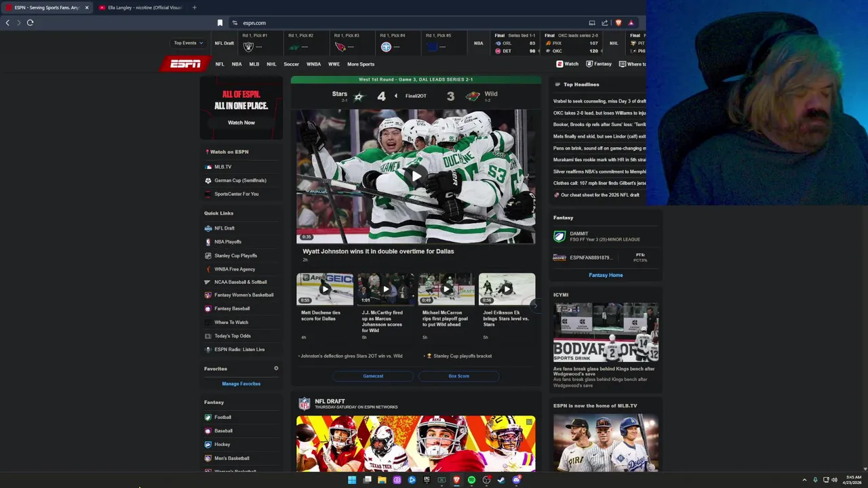
Task: Click the Watch Now button
Action: 241,123
